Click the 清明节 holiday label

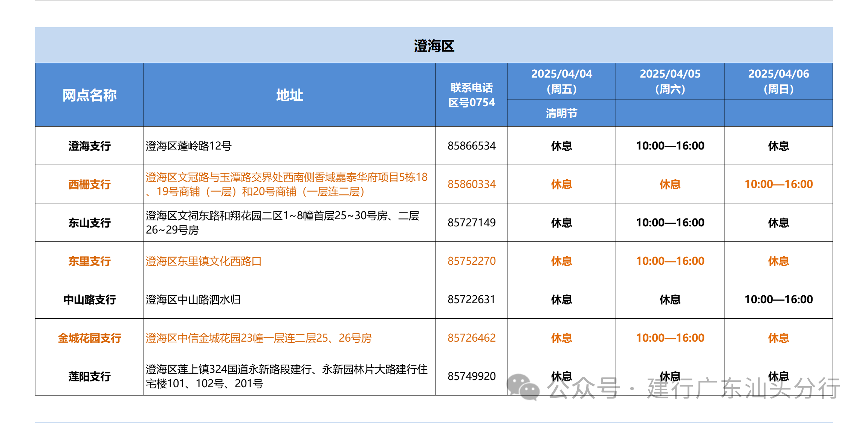coord(561,113)
